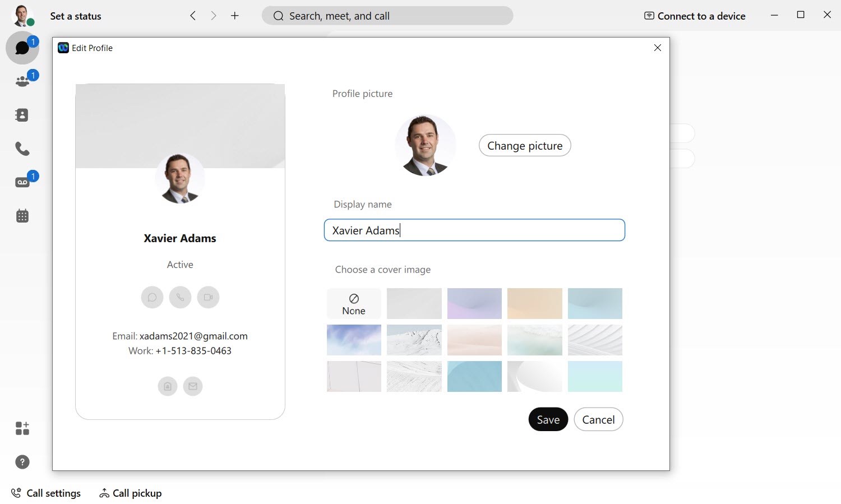The image size is (841, 504).
Task: Choose the lavender cover image
Action: 474,304
